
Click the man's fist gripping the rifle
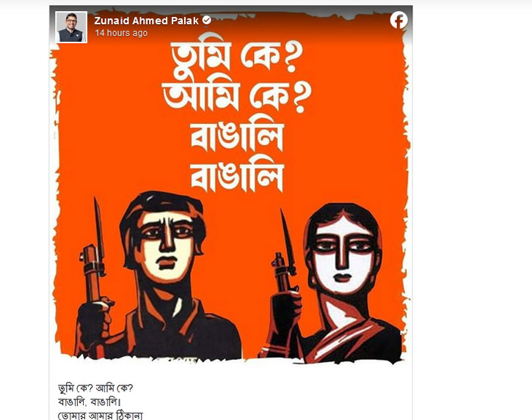pos(94,320)
